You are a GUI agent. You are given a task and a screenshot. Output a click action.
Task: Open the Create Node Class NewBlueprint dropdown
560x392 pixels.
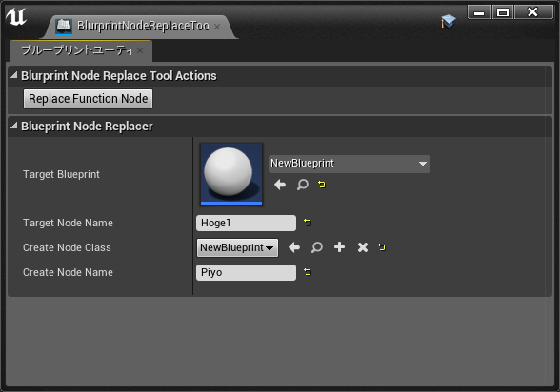tap(237, 247)
